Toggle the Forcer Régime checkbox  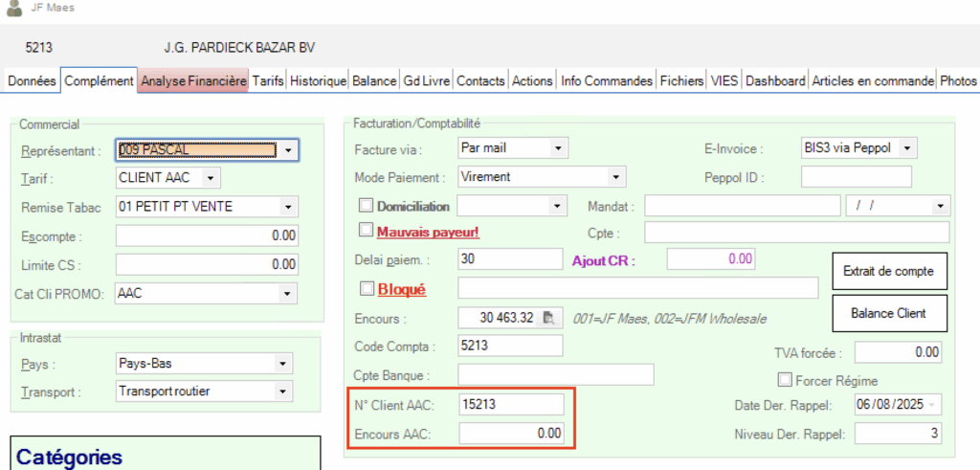(786, 379)
